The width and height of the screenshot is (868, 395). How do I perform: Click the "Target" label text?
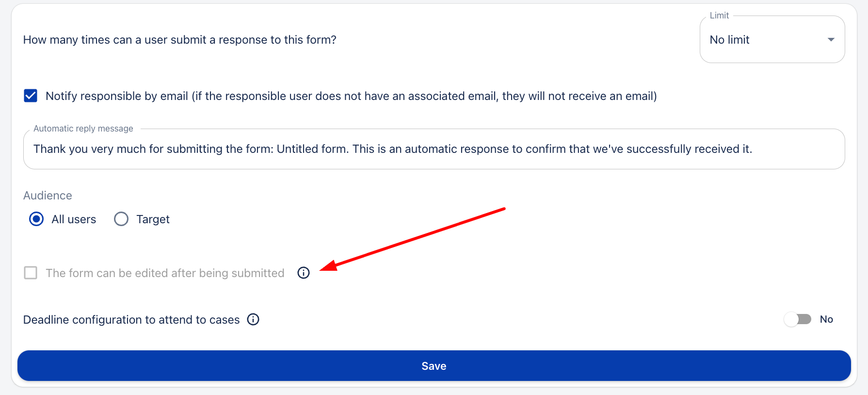[153, 219]
